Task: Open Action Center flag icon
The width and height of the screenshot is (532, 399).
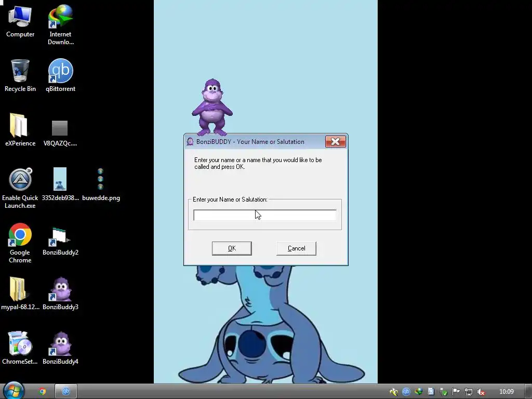Action: coord(456,392)
